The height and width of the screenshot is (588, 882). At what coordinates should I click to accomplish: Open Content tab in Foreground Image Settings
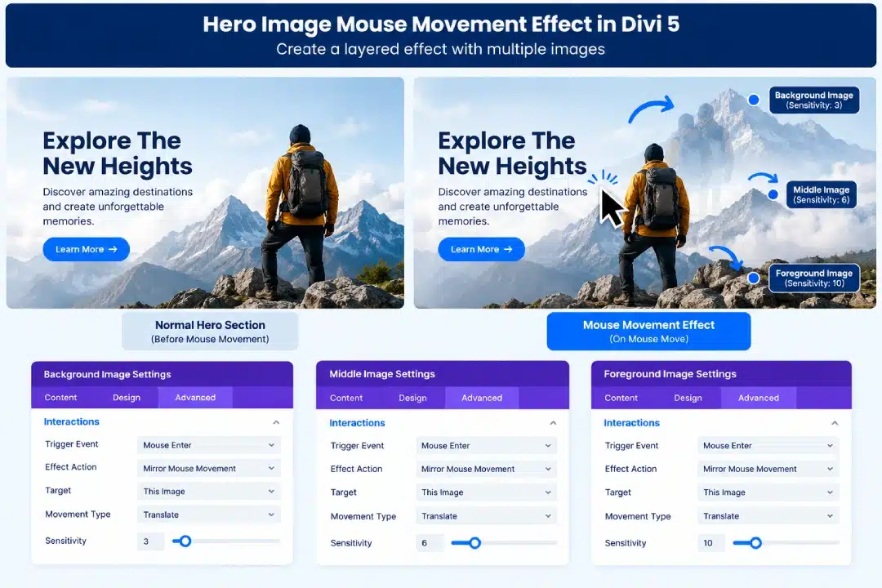pyautogui.click(x=621, y=398)
